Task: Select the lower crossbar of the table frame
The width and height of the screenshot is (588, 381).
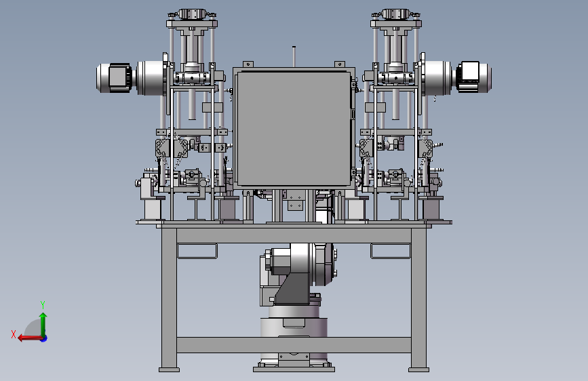Action: 294,344
